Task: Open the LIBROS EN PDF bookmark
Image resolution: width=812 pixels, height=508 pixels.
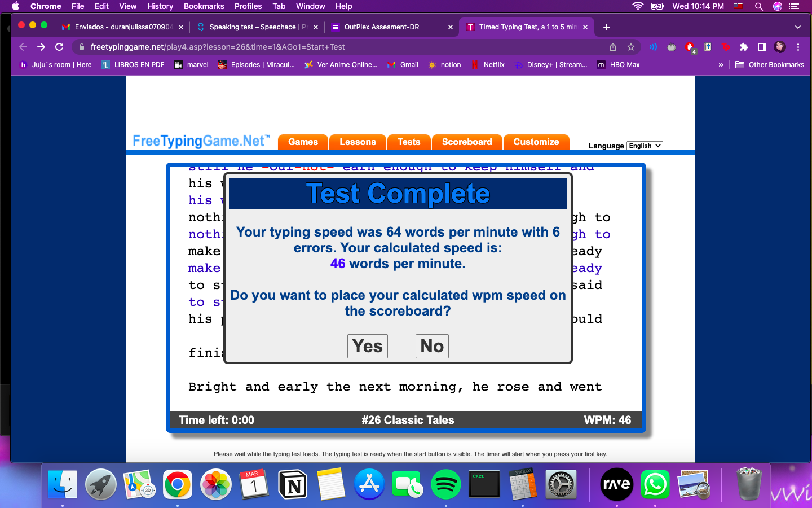Action: (x=133, y=65)
